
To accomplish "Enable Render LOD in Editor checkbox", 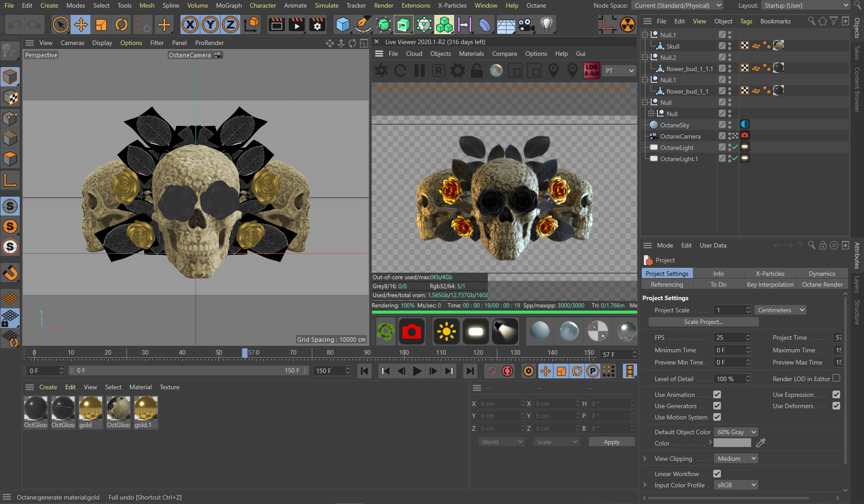I will (836, 378).
